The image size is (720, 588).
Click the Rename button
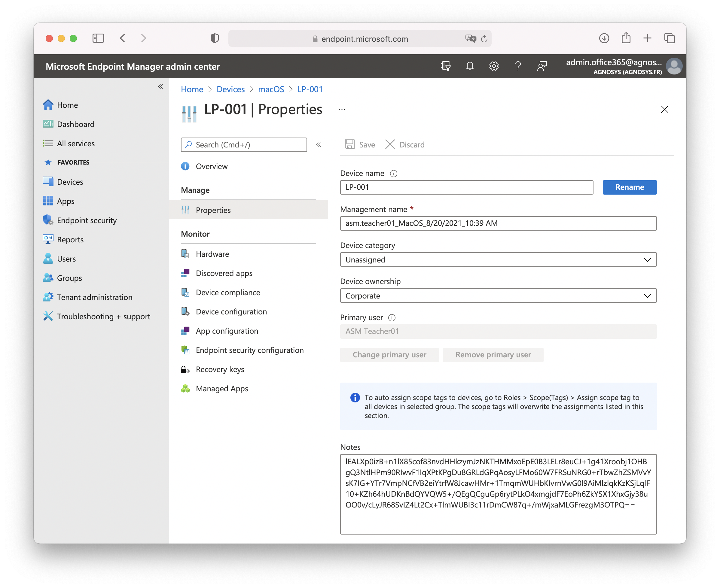pos(629,187)
